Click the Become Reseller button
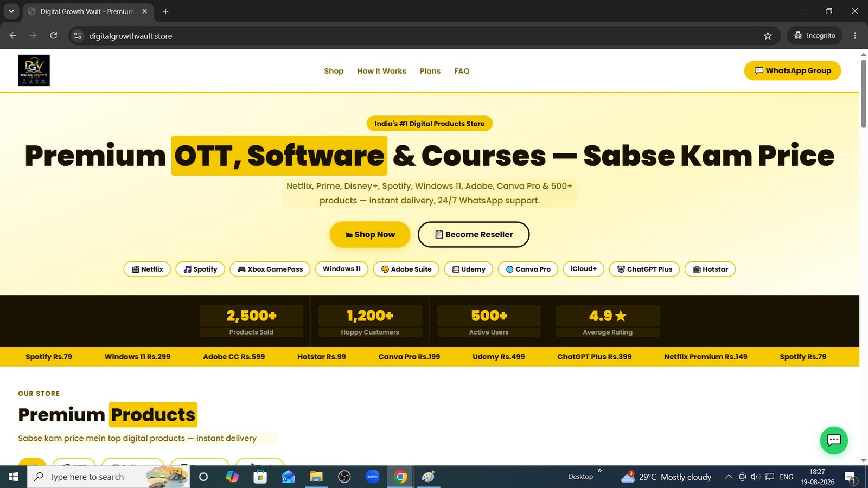 pyautogui.click(x=474, y=234)
